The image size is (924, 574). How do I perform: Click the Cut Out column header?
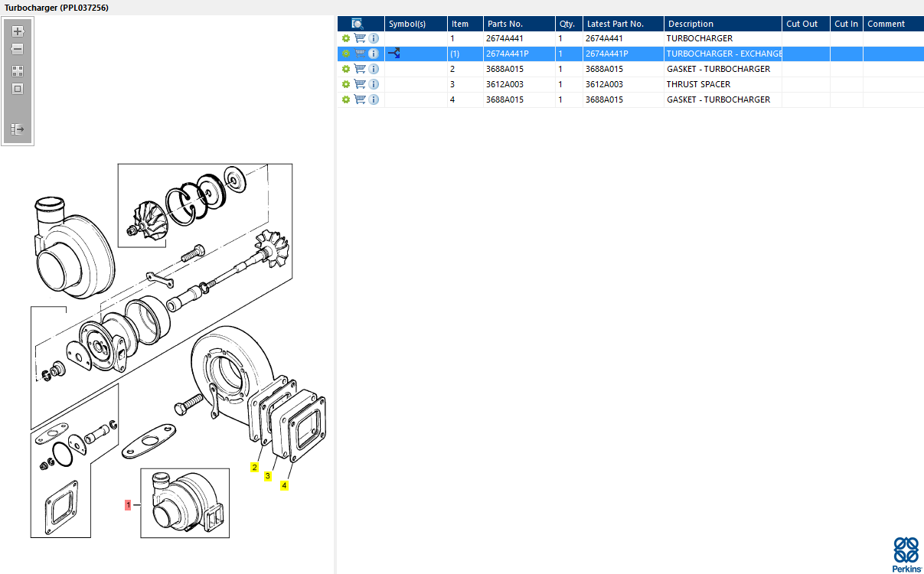click(805, 24)
